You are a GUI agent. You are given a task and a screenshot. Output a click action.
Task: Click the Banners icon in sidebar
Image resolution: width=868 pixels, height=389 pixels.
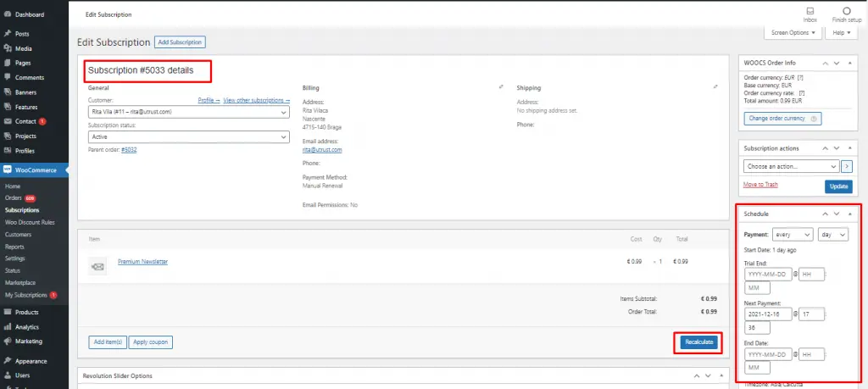[8, 92]
